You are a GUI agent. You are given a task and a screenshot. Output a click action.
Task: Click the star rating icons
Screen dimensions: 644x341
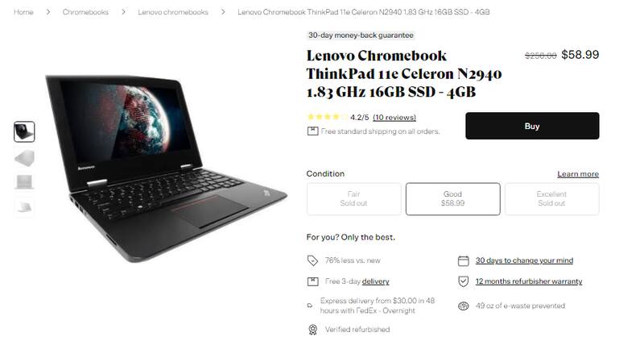(x=327, y=117)
